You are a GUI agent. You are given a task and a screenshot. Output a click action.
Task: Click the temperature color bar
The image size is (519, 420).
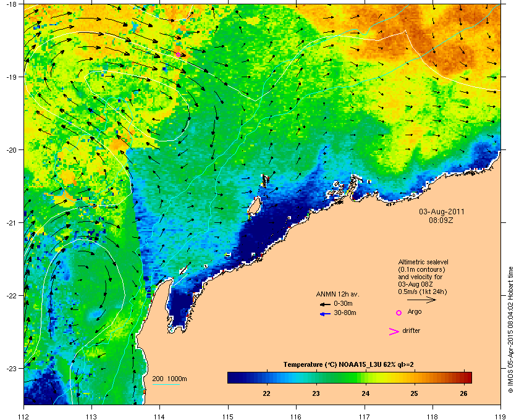tap(350, 377)
